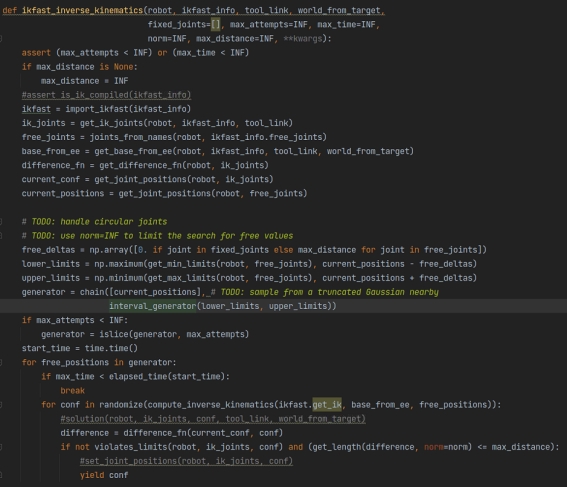Click the commented #set_joint_positions line
Viewport: 567px width, 488px height.
click(x=186, y=462)
